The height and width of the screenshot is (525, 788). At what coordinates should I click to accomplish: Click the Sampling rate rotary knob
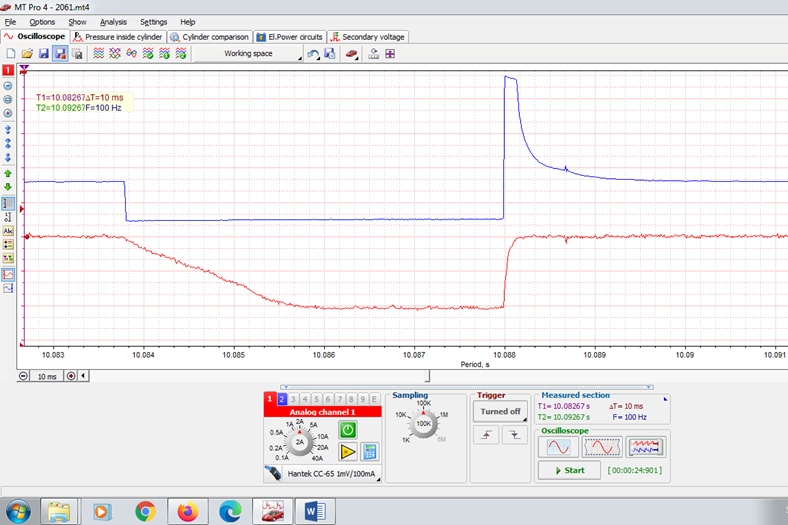pyautogui.click(x=424, y=424)
